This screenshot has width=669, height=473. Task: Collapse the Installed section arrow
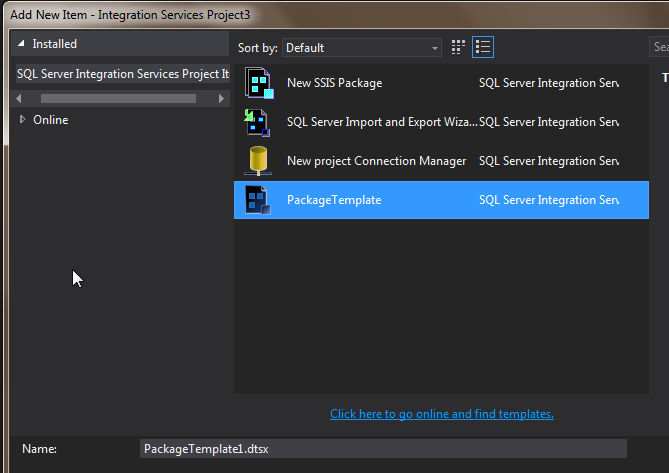point(22,45)
